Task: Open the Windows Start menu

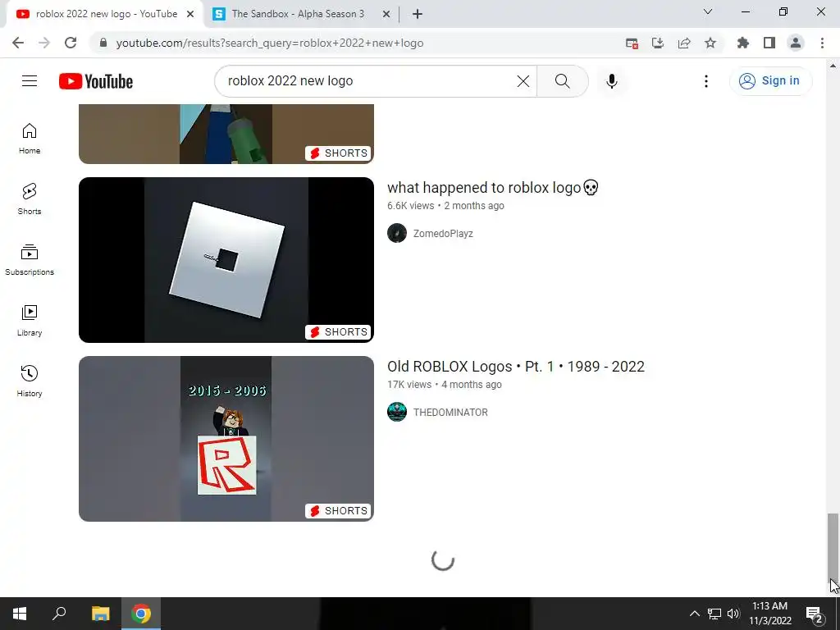Action: 20,614
